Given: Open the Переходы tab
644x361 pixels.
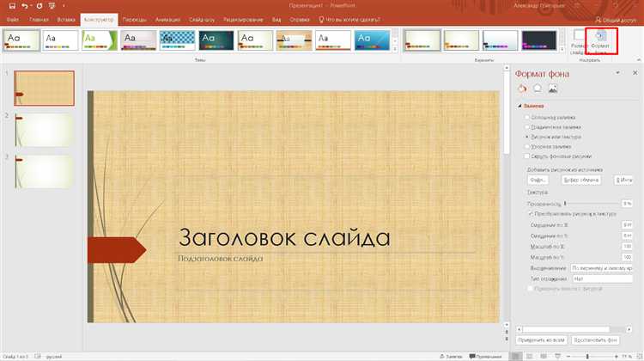Looking at the screenshot, I should click(x=134, y=19).
